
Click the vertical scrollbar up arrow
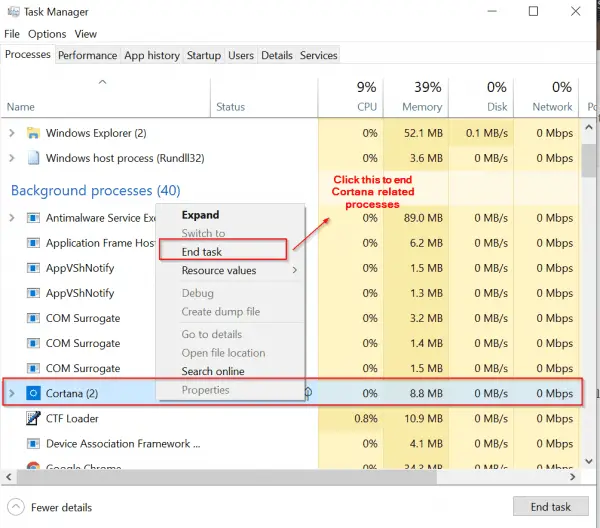(x=589, y=127)
